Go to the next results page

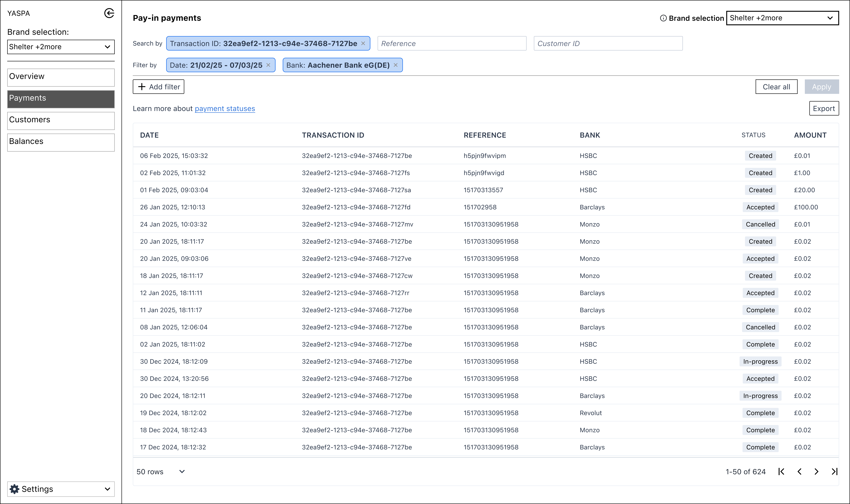(x=816, y=471)
